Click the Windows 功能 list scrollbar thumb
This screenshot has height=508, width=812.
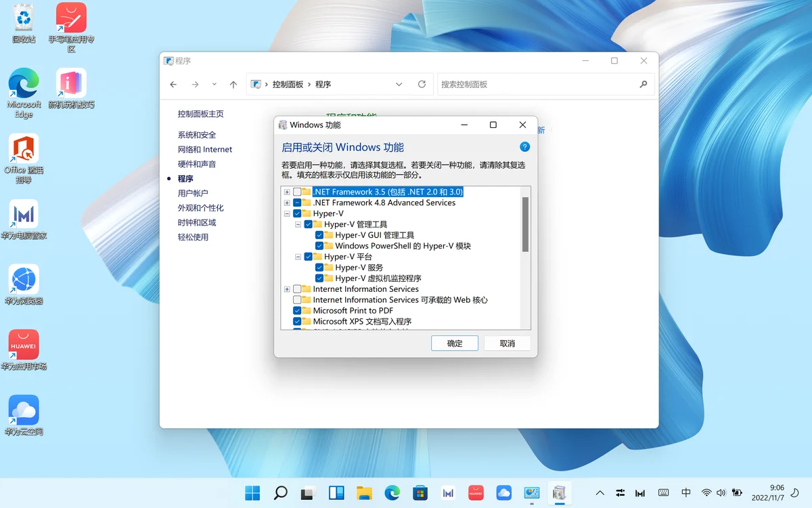pyautogui.click(x=526, y=224)
